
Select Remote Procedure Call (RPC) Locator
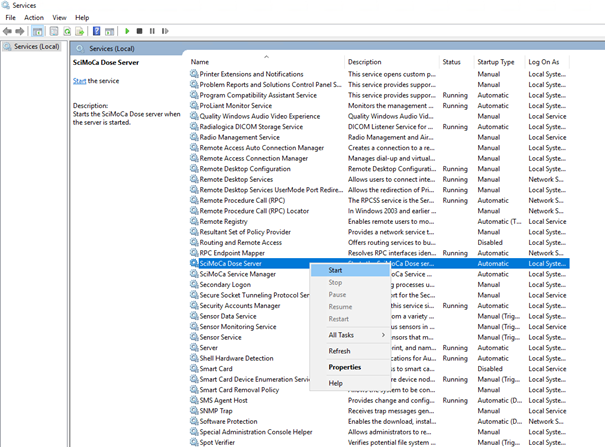coord(254,211)
